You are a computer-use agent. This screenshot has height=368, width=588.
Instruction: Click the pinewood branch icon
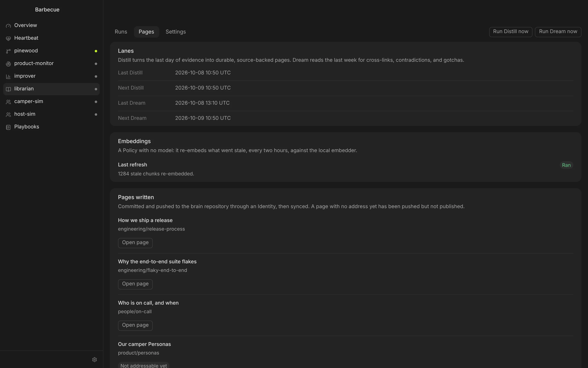pos(8,51)
